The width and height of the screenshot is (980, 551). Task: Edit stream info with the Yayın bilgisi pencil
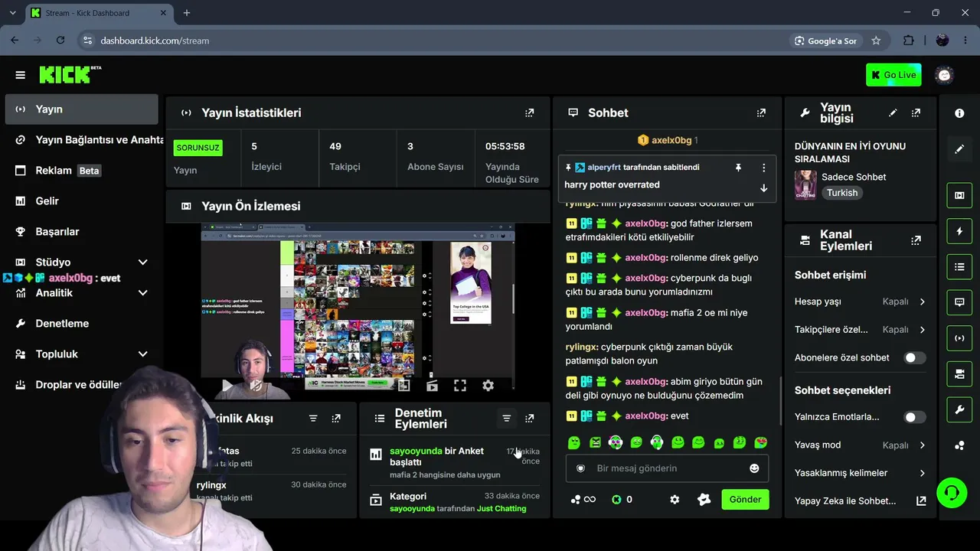(x=893, y=112)
